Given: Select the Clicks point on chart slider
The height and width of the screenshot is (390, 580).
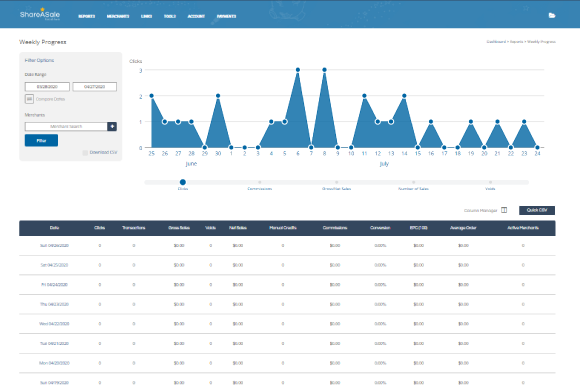Looking at the screenshot, I should pos(183,182).
